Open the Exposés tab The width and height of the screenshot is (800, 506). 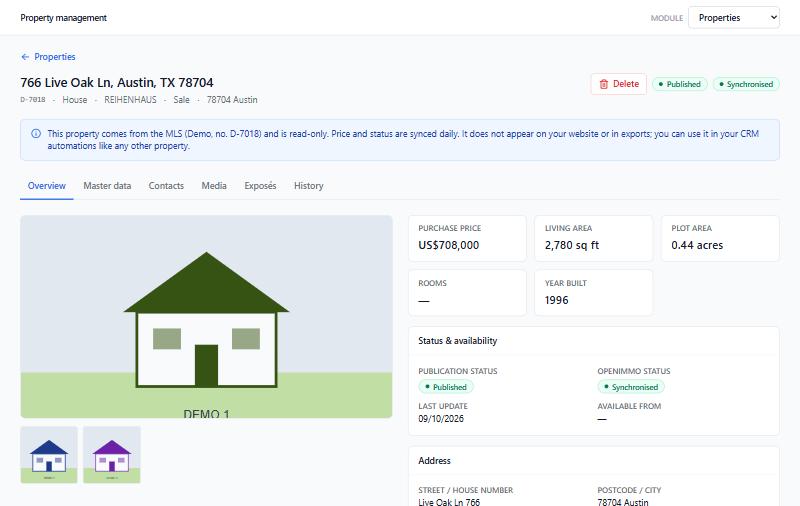260,186
